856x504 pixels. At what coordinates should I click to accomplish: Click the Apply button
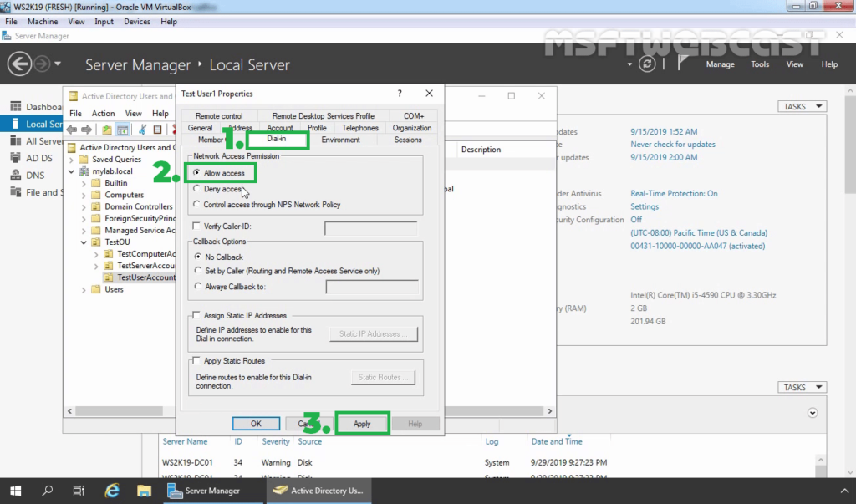tap(362, 423)
